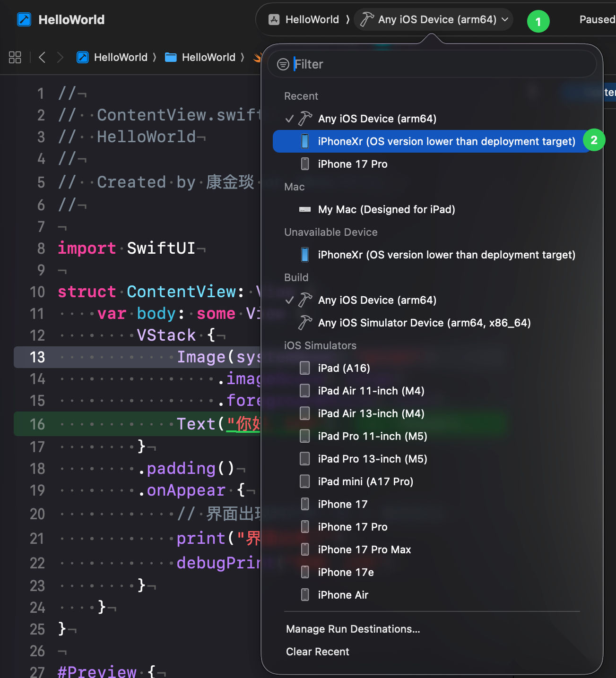Choose My Mac (Designed for iPad)
This screenshot has height=678, width=616.
click(x=432, y=209)
